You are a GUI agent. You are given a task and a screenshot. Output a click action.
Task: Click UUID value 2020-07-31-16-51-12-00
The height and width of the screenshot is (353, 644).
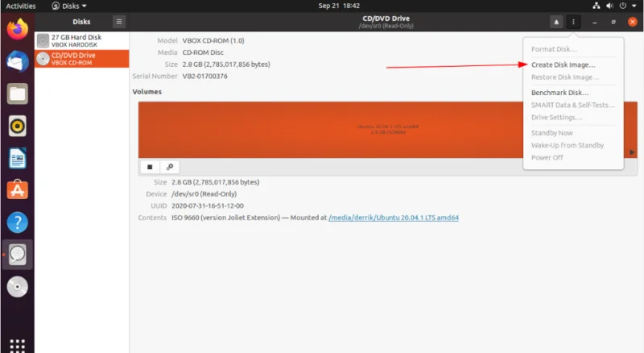tap(208, 206)
